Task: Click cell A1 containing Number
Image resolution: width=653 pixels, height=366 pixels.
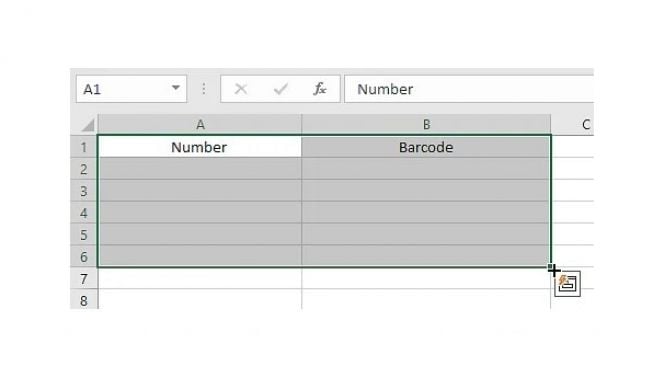Action: click(x=199, y=147)
